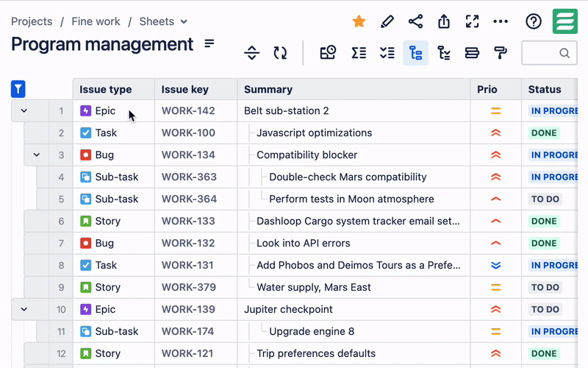Click the red Bug icon for WORK-134
The width and height of the screenshot is (588, 368).
pos(85,155)
